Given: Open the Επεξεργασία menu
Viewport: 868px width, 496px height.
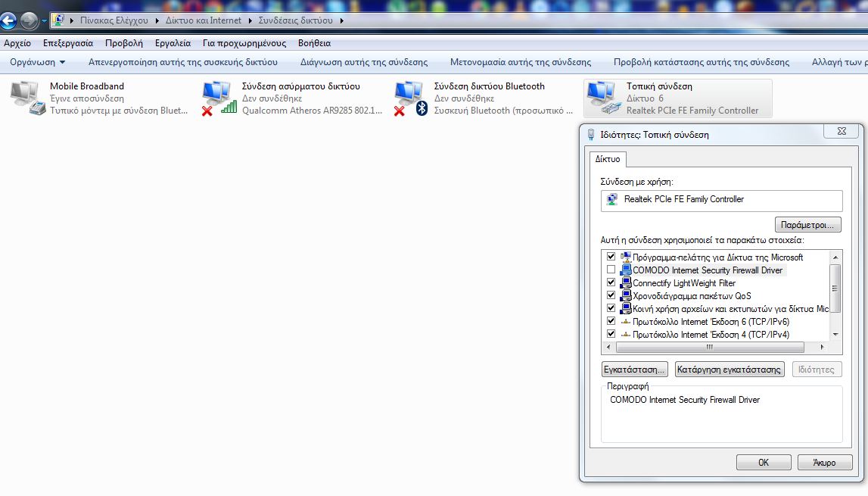Looking at the screenshot, I should (68, 43).
